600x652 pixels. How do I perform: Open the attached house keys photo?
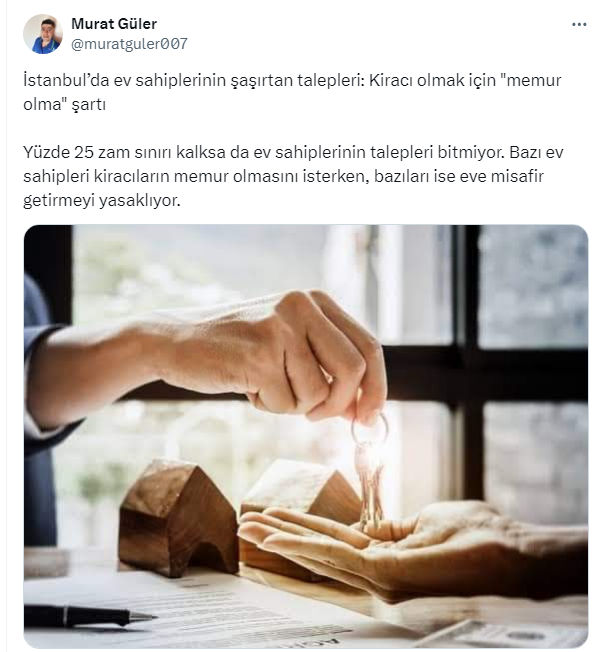(x=306, y=436)
